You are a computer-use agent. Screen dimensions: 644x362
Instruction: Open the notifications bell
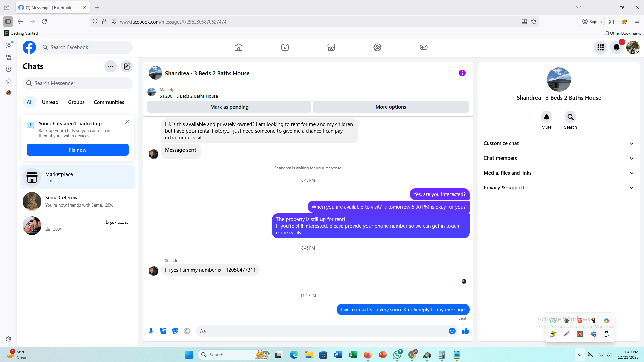click(x=617, y=47)
